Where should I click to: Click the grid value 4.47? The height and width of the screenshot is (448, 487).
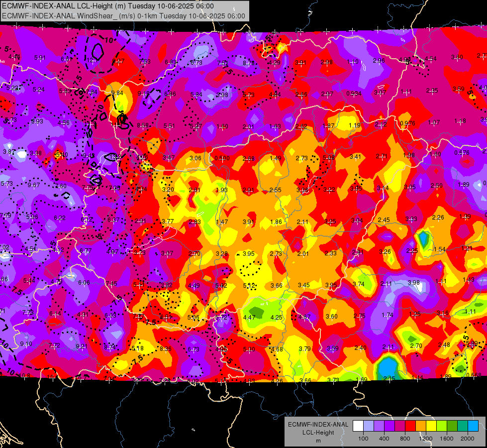[x=249, y=318]
